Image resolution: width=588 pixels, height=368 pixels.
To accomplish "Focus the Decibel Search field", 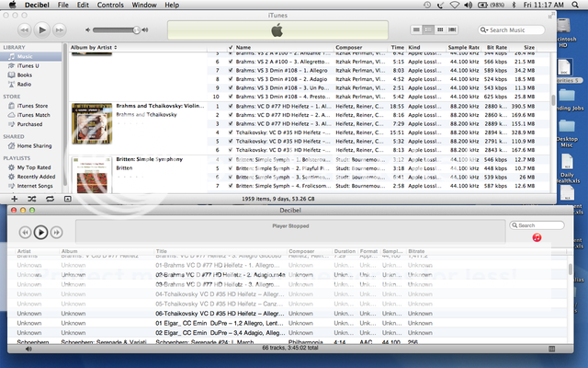I will click(x=537, y=225).
